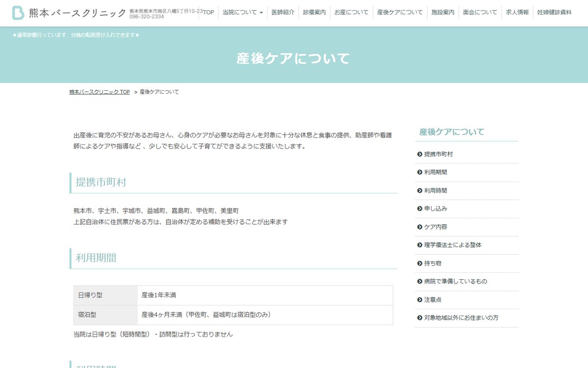Click the ケア内容 sidebar link

click(x=436, y=227)
